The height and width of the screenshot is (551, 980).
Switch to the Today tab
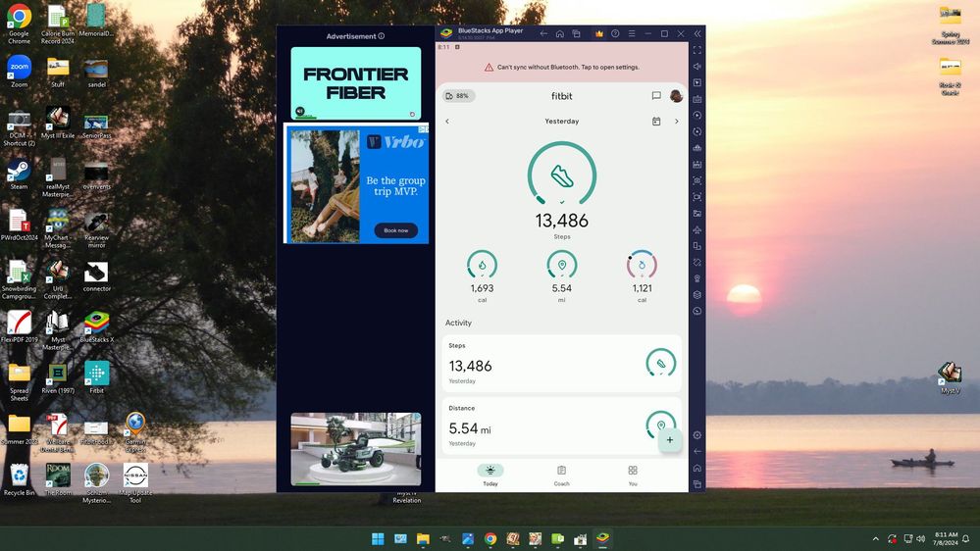tap(490, 475)
